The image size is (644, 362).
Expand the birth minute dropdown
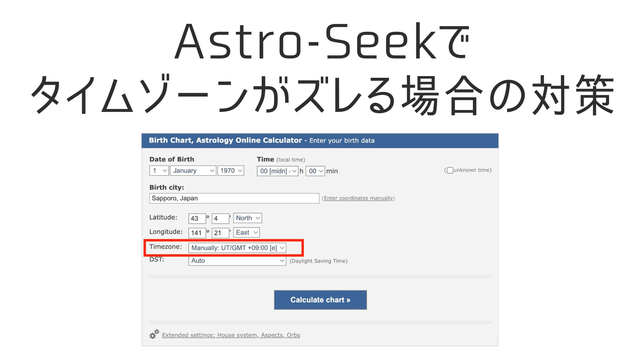coord(315,171)
